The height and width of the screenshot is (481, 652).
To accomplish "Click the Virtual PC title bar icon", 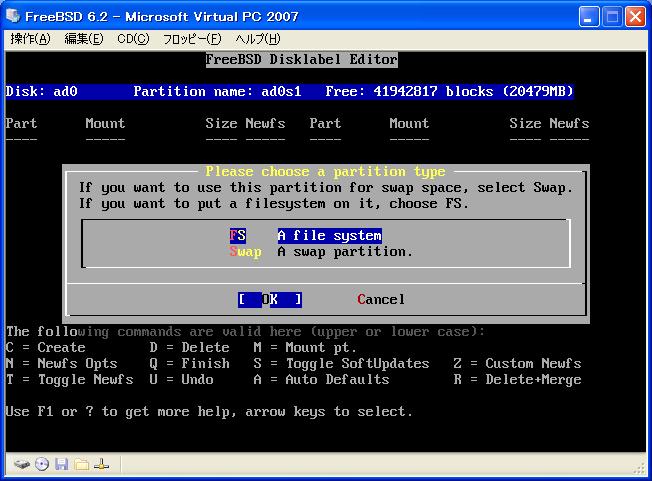I will (x=13, y=16).
